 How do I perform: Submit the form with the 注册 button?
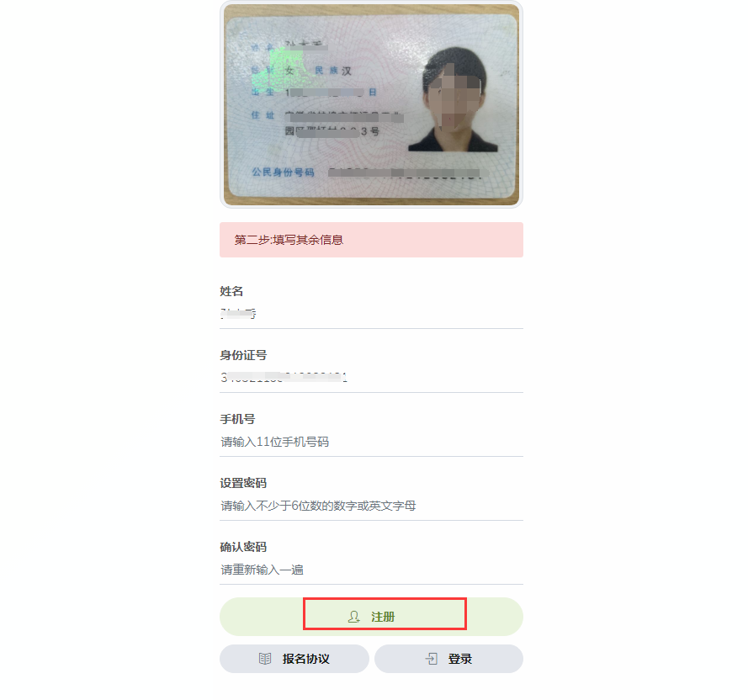371,617
